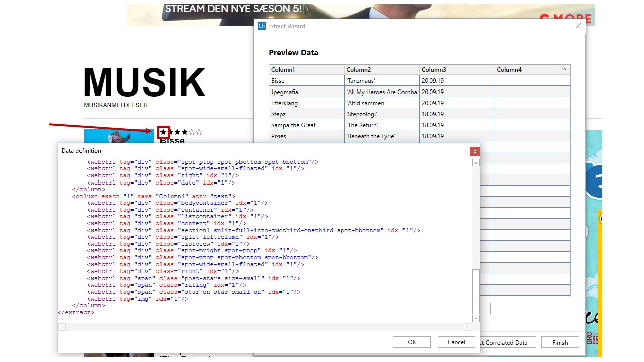
Task: Click the date 18.09.19 in the Stepz row
Action: 457,114
